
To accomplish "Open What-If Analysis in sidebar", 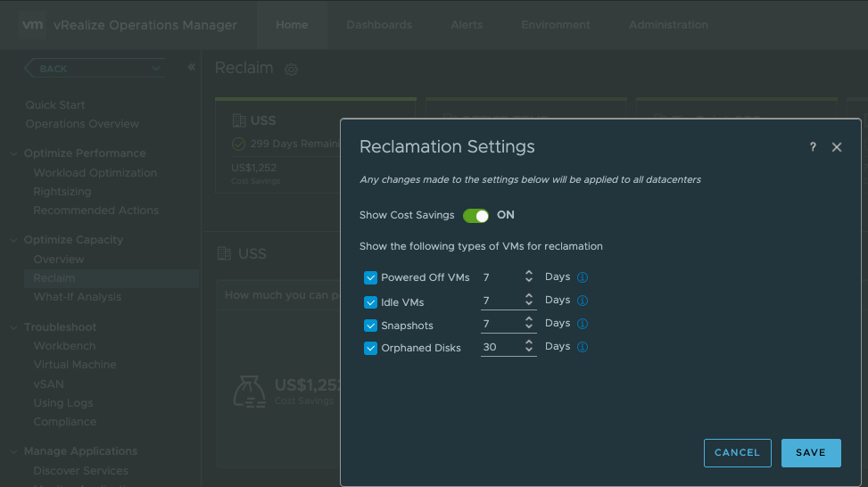I will [x=77, y=297].
